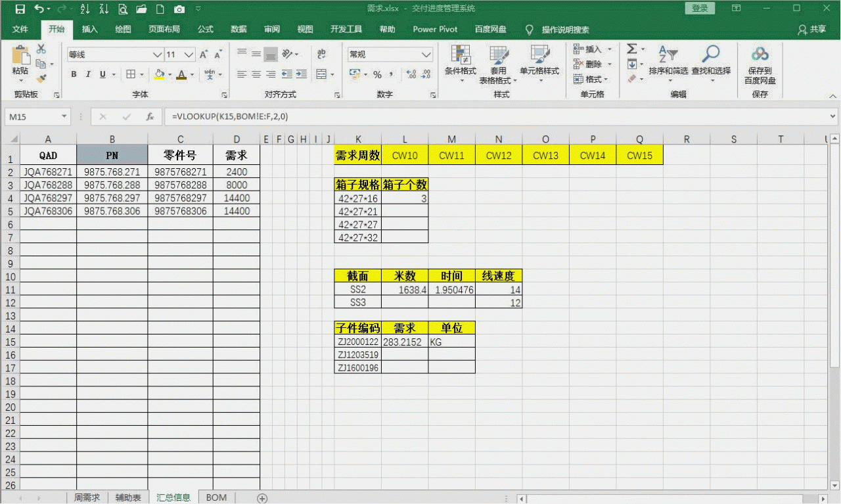Toggle middle align button
This screenshot has height=504, width=841.
tap(256, 54)
